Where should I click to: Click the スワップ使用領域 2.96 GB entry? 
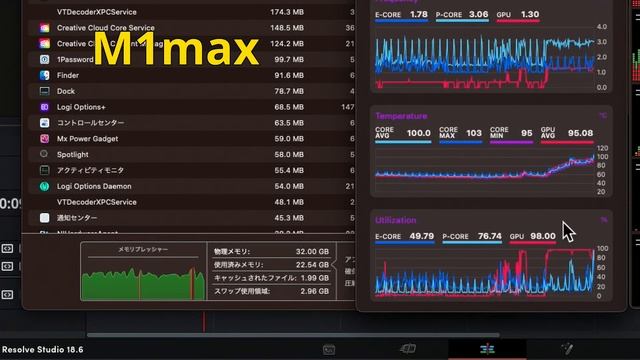pos(271,291)
